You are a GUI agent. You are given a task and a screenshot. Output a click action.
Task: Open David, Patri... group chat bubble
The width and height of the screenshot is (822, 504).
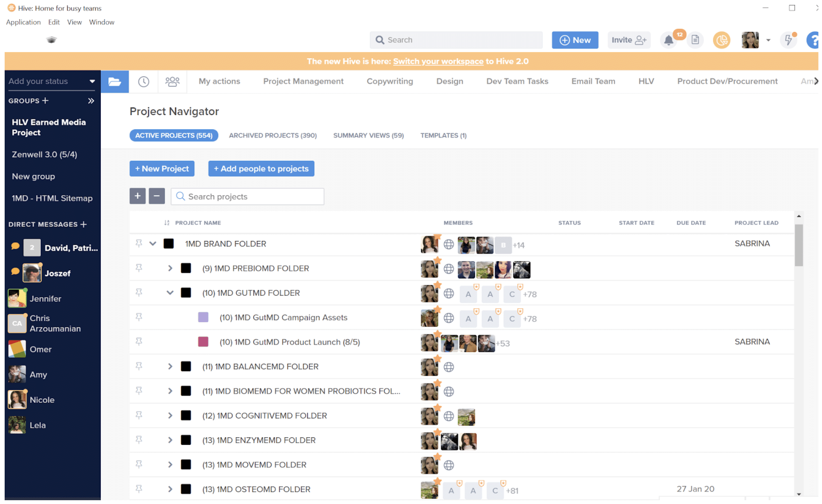15,246
